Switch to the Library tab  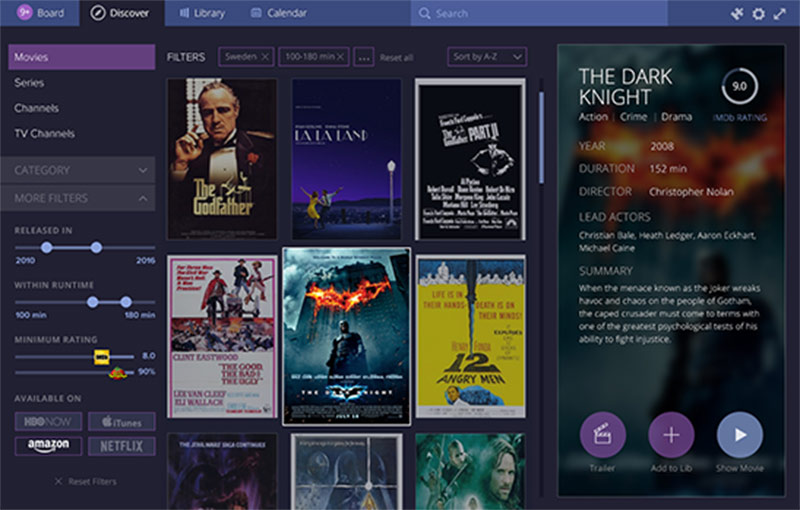(196, 13)
